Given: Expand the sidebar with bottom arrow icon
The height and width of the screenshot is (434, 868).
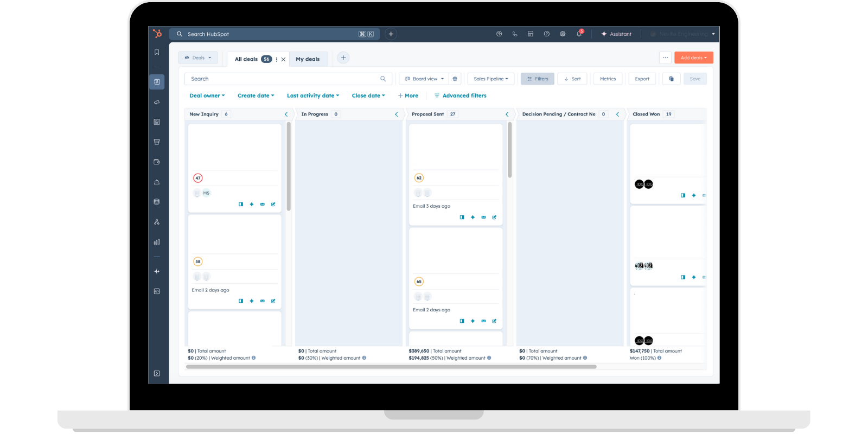Looking at the screenshot, I should 157,373.
